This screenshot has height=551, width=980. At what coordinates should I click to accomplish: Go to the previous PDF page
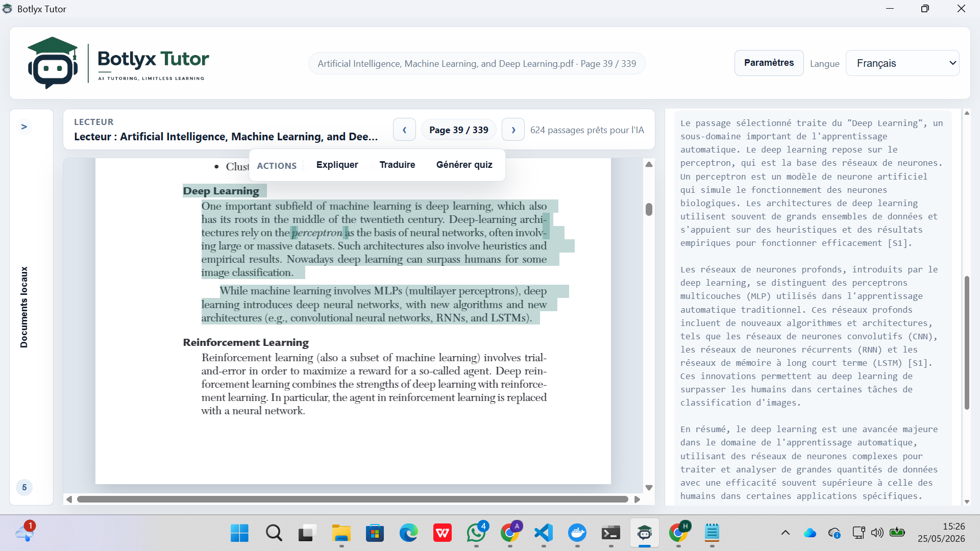404,130
